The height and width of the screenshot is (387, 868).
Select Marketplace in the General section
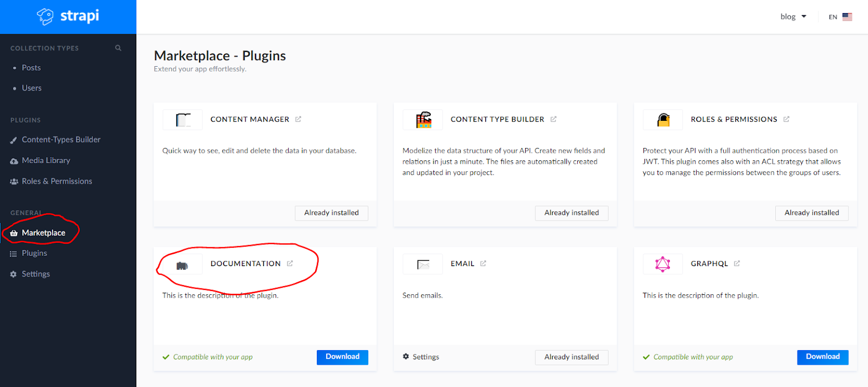click(43, 233)
